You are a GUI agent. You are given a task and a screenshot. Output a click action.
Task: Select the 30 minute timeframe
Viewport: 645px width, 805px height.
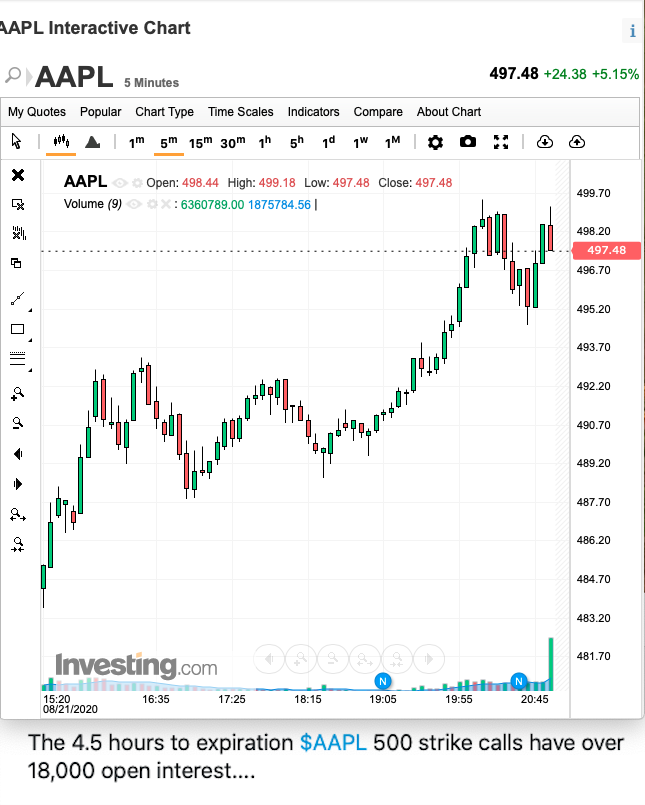click(x=233, y=142)
